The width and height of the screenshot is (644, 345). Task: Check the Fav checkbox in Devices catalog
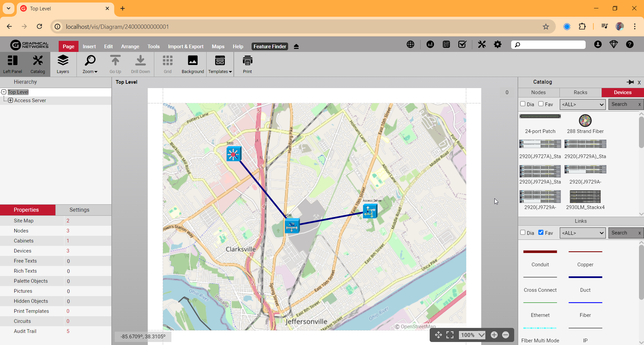541,104
